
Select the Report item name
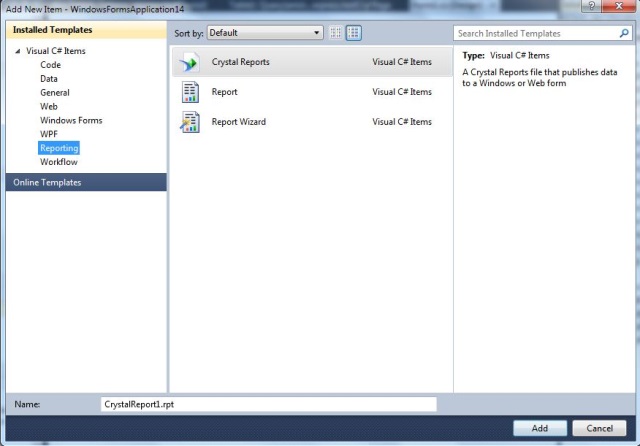coord(224,92)
